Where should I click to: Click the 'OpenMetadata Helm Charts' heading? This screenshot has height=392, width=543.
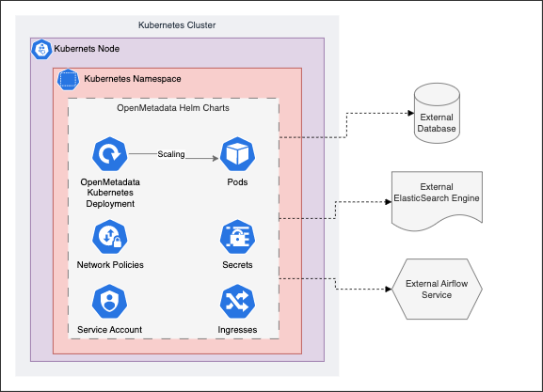coord(173,108)
